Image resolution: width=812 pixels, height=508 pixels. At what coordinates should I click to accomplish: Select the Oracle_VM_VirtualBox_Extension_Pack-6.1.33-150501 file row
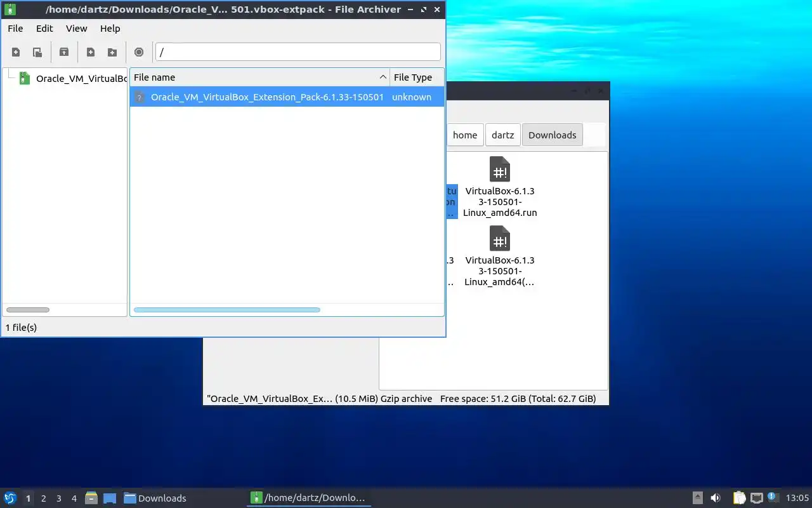(x=287, y=97)
